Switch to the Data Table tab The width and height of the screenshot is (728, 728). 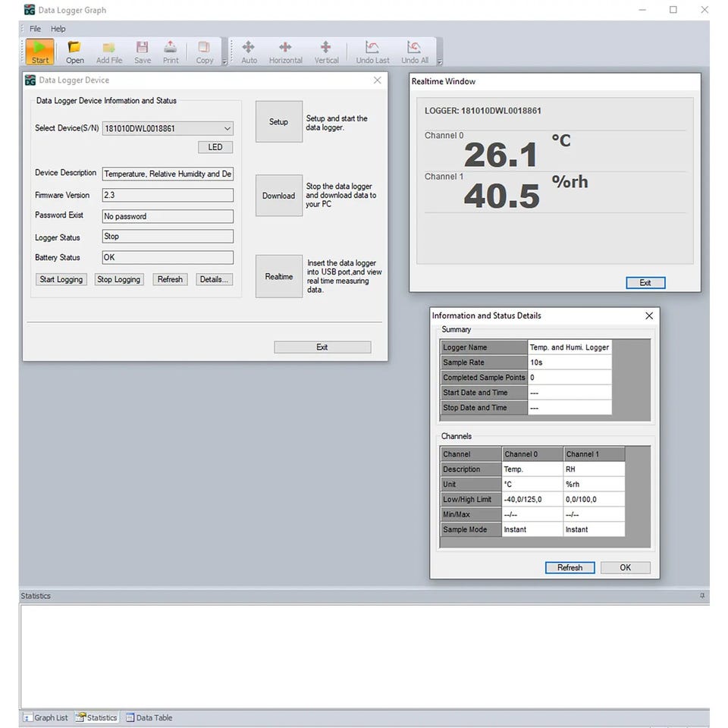pos(149,717)
